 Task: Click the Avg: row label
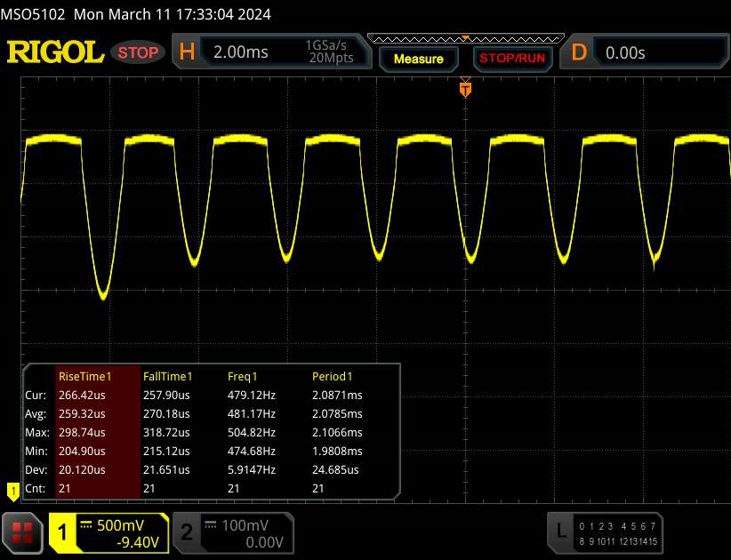pos(36,413)
